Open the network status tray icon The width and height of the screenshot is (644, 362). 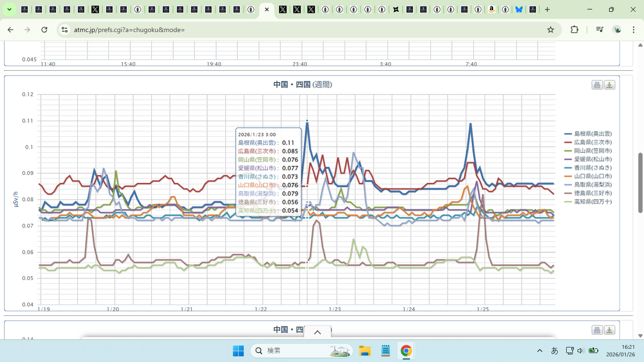tap(569, 351)
